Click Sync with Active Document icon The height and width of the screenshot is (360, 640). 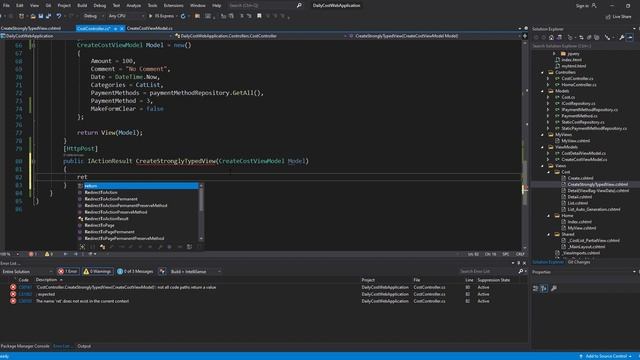(x=582, y=37)
